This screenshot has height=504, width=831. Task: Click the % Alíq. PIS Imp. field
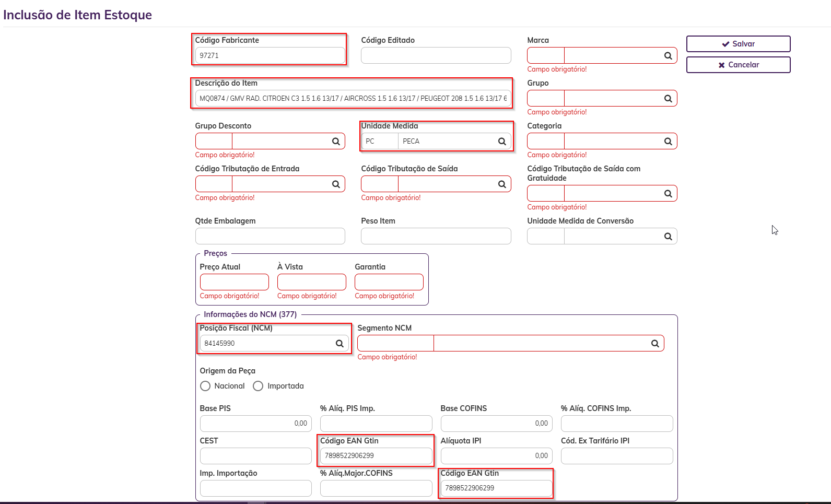pyautogui.click(x=376, y=424)
